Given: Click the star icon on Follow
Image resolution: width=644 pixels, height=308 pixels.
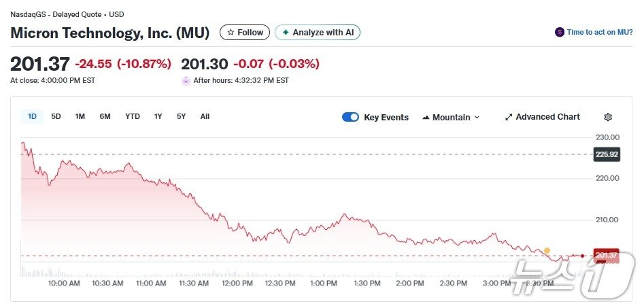Looking at the screenshot, I should pos(231,33).
